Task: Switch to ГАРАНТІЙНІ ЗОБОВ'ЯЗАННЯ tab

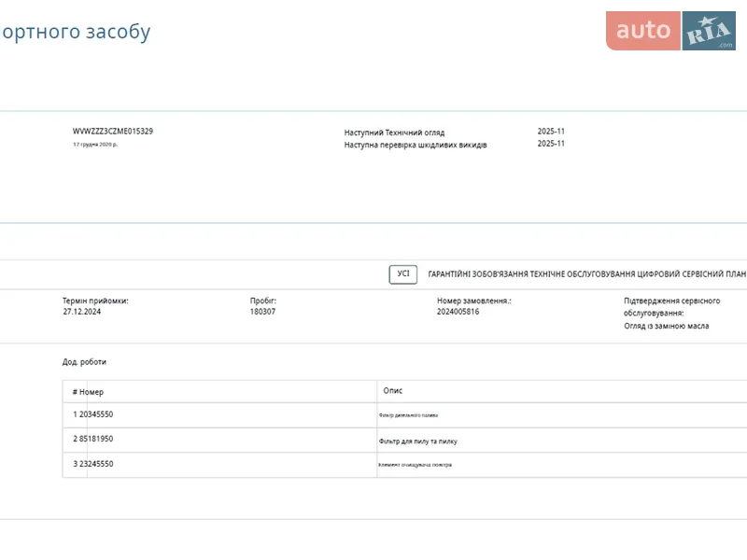Action: [x=477, y=274]
